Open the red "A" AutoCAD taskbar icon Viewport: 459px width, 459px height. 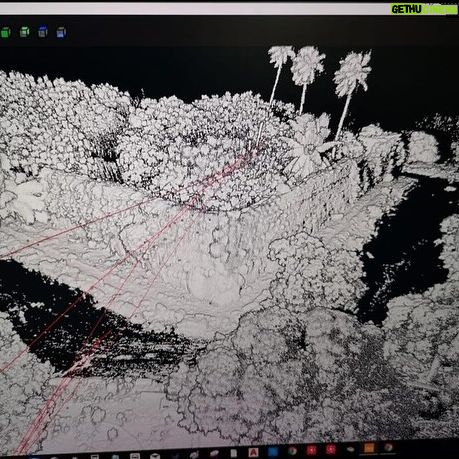point(253,452)
